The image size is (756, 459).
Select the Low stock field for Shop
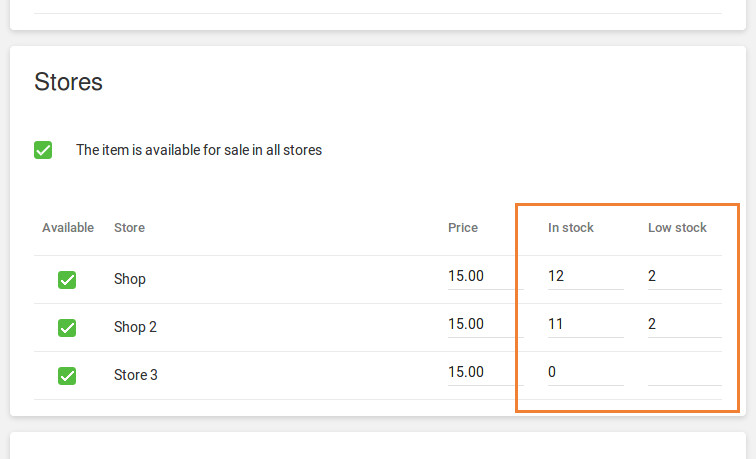pyautogui.click(x=684, y=276)
